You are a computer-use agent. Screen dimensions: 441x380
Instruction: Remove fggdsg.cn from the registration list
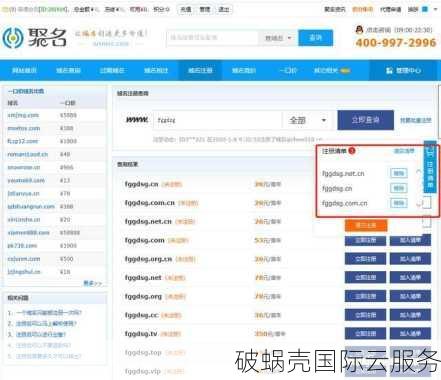[399, 188]
